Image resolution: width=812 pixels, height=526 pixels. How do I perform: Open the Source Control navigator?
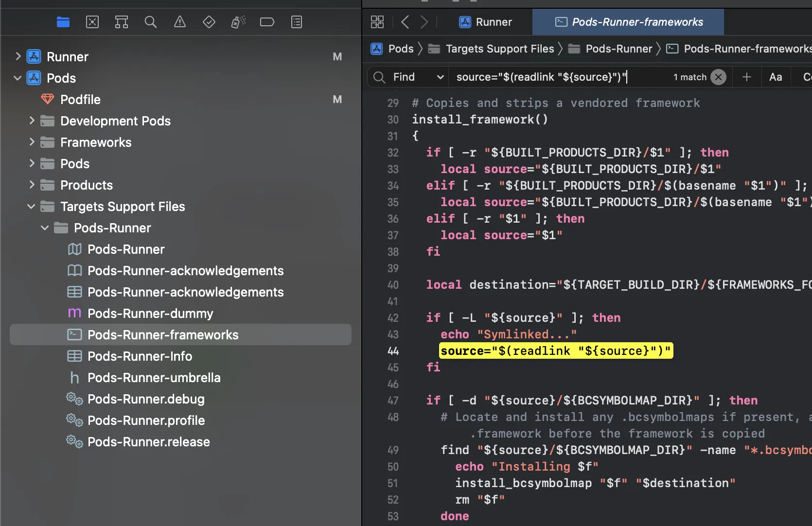point(92,22)
